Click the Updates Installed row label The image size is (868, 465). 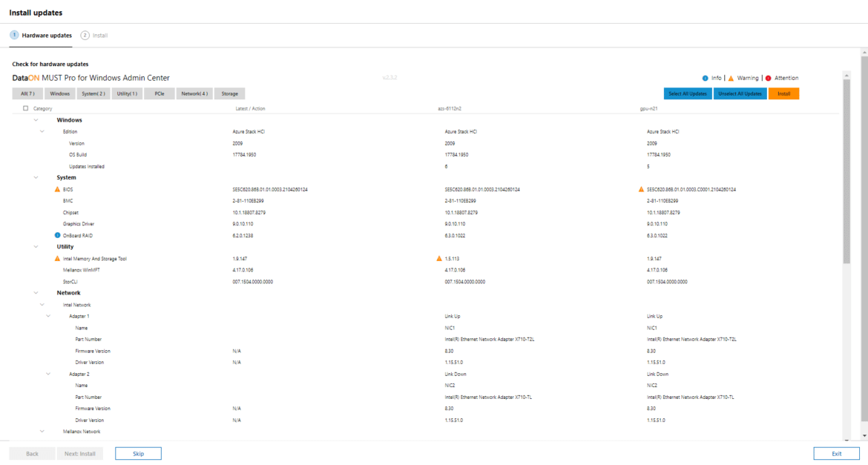tap(86, 167)
